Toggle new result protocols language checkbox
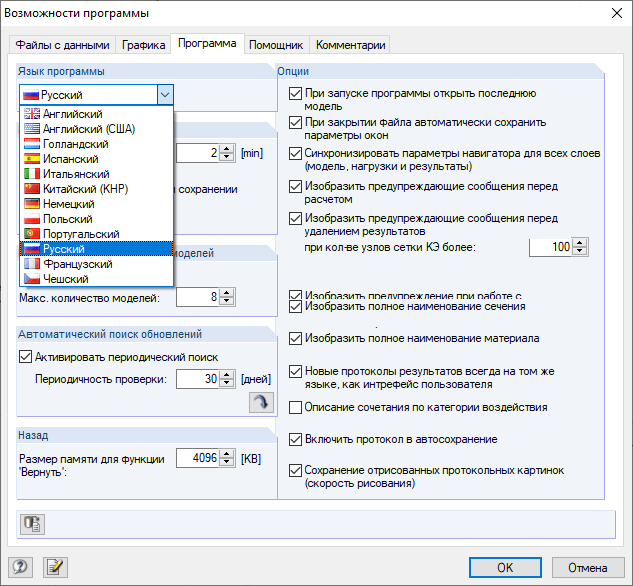This screenshot has height=586, width=633. (x=296, y=371)
